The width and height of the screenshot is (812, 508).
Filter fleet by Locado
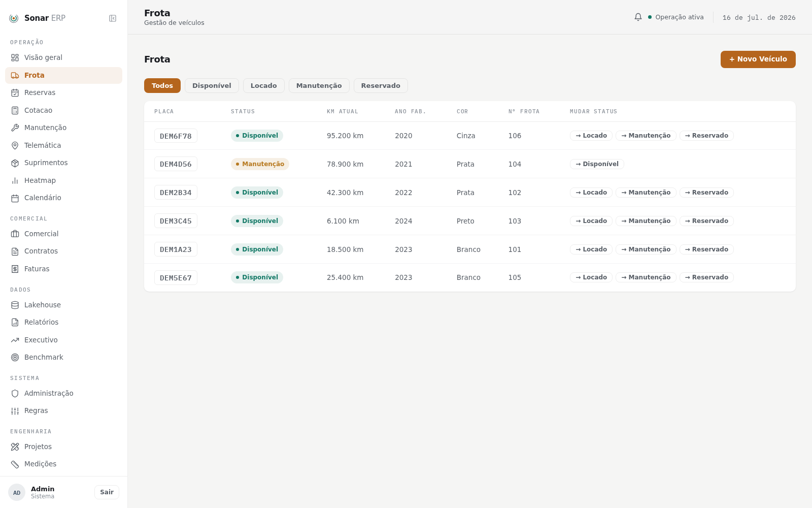coord(264,85)
